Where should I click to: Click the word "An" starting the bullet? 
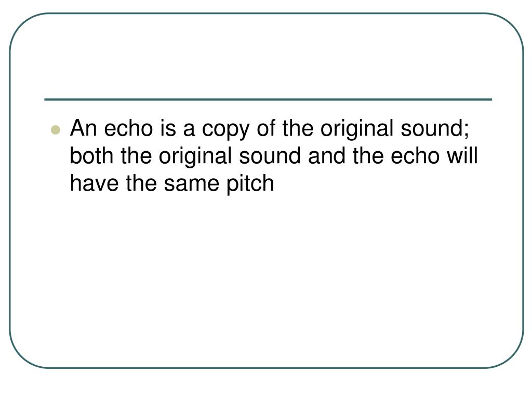point(84,128)
